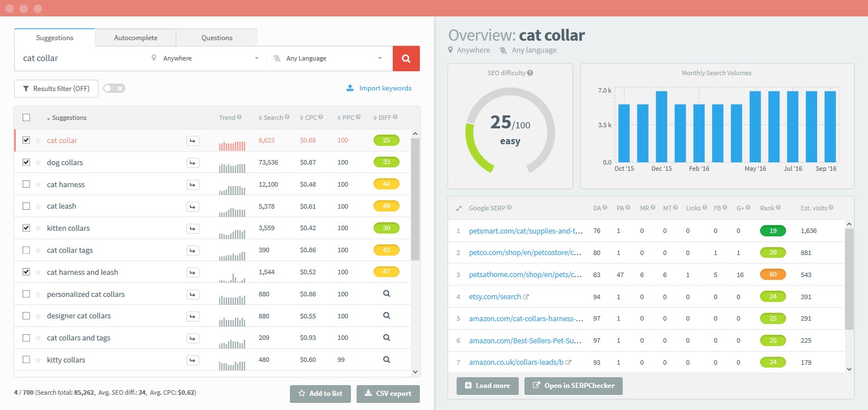
Task: Star the keyword cat leash as favorite
Action: point(37,206)
